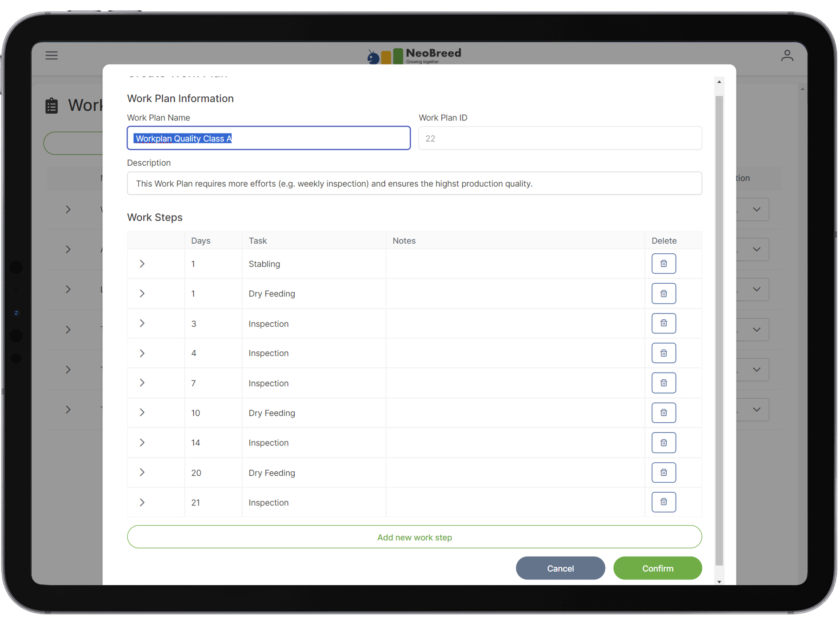
Task: Expand the day 20 Dry Feeding row
Action: pyautogui.click(x=142, y=472)
